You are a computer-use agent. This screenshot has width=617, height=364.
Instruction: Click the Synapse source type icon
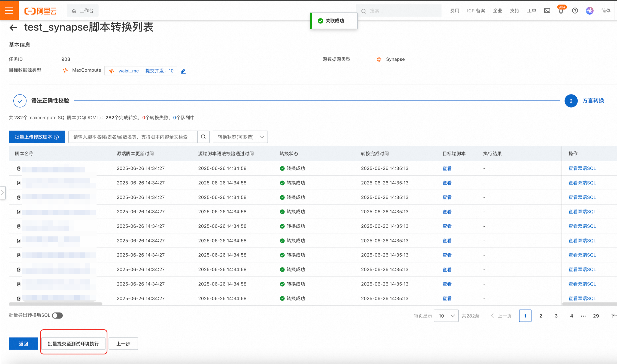tap(379, 59)
